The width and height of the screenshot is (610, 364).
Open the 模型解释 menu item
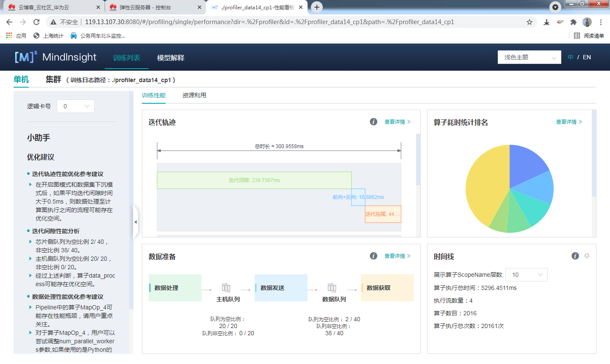point(171,58)
